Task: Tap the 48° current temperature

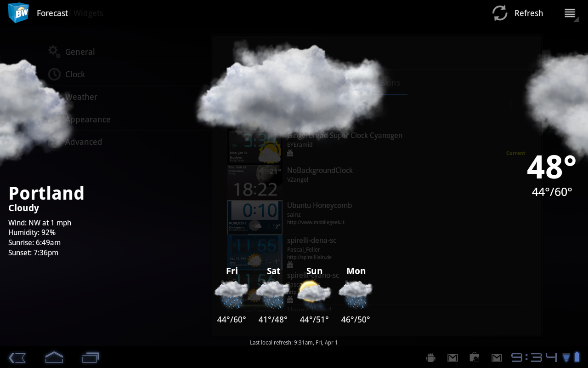Action: [551, 168]
